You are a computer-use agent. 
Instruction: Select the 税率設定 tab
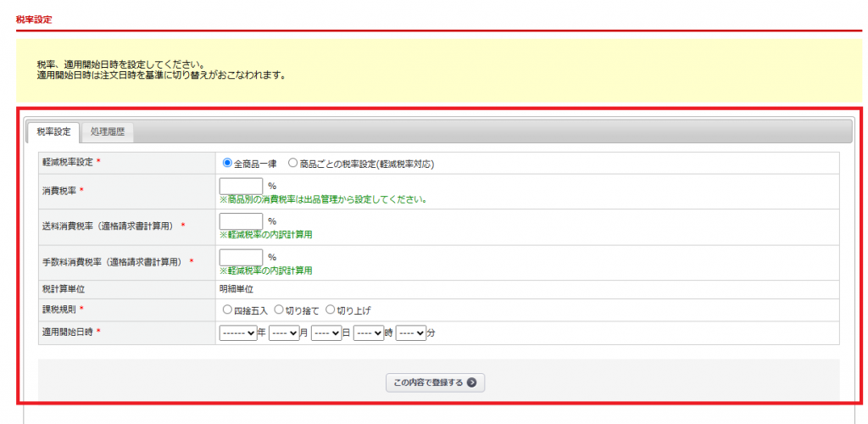pos(53,132)
